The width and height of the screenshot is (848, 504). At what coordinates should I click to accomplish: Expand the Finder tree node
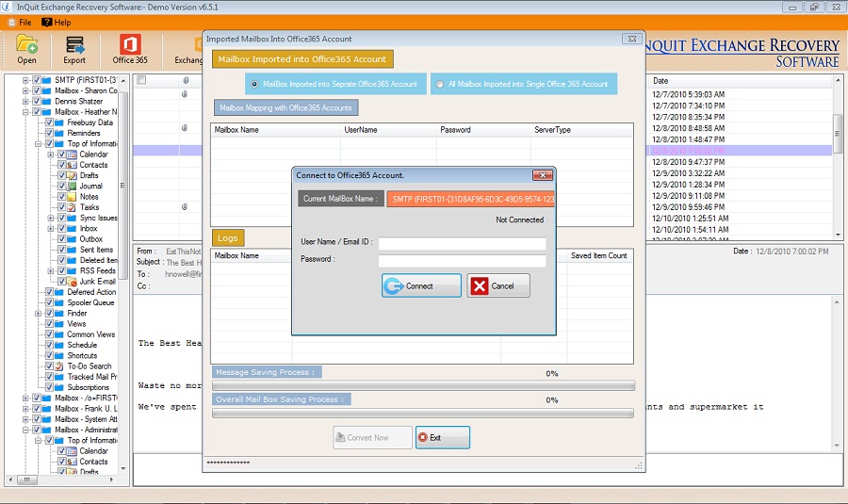coord(38,313)
